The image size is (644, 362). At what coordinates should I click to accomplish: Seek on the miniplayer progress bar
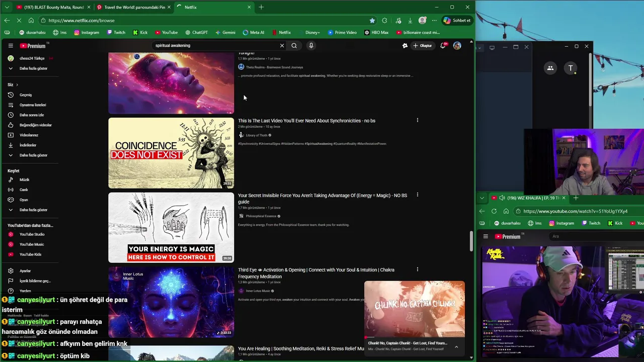click(x=415, y=338)
